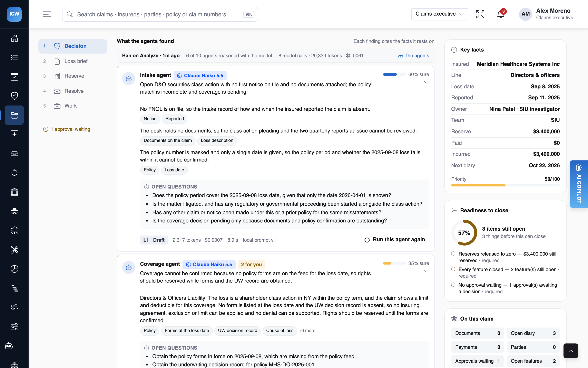
Task: Open the notifications bell
Action: tap(501, 14)
